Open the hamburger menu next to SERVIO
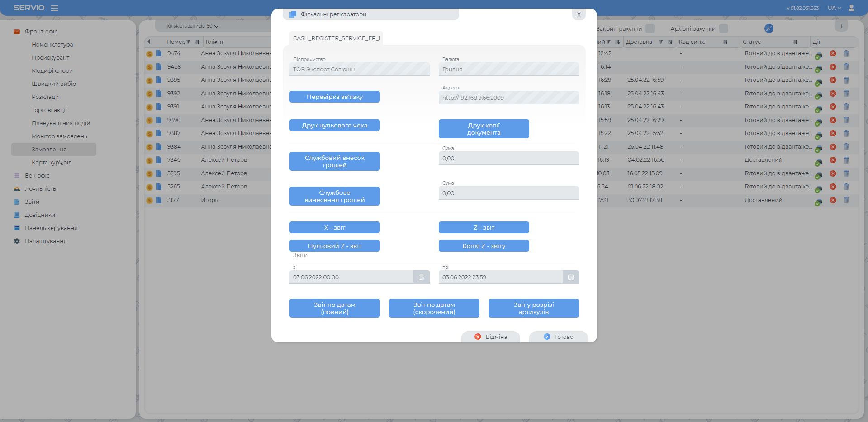This screenshot has height=422, width=868. tap(54, 8)
